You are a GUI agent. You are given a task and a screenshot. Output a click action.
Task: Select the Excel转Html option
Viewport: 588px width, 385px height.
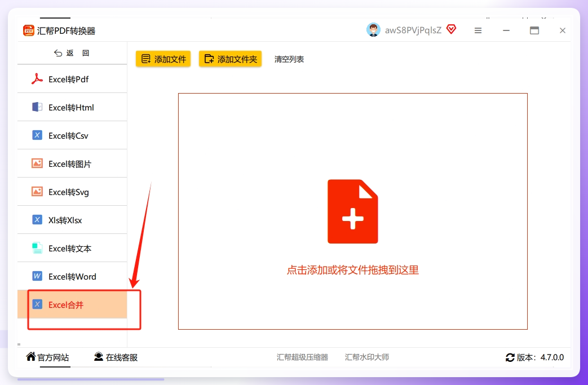(x=72, y=107)
